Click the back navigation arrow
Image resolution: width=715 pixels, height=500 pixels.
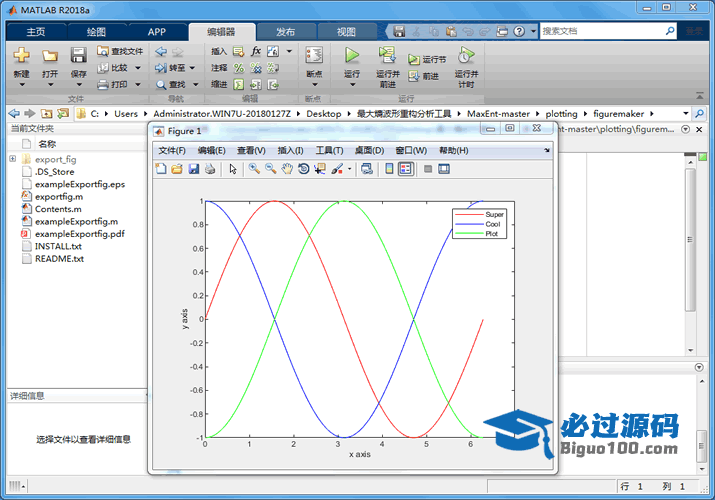pos(14,113)
